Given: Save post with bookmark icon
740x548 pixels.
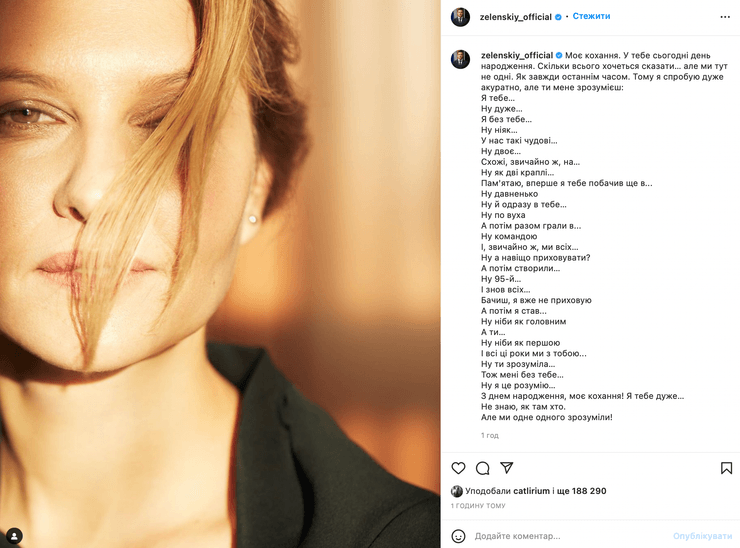Looking at the screenshot, I should pos(726,468).
